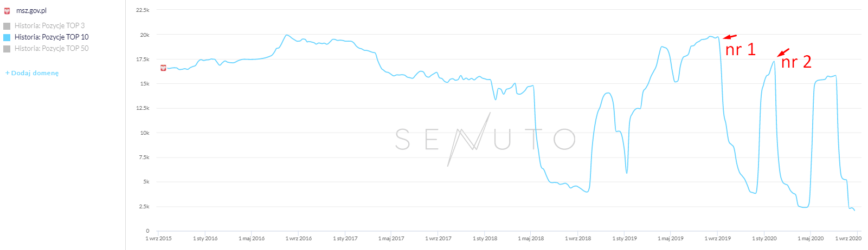Click the red arrow beside nr 2 peak
This screenshot has width=868, height=250.
(783, 52)
